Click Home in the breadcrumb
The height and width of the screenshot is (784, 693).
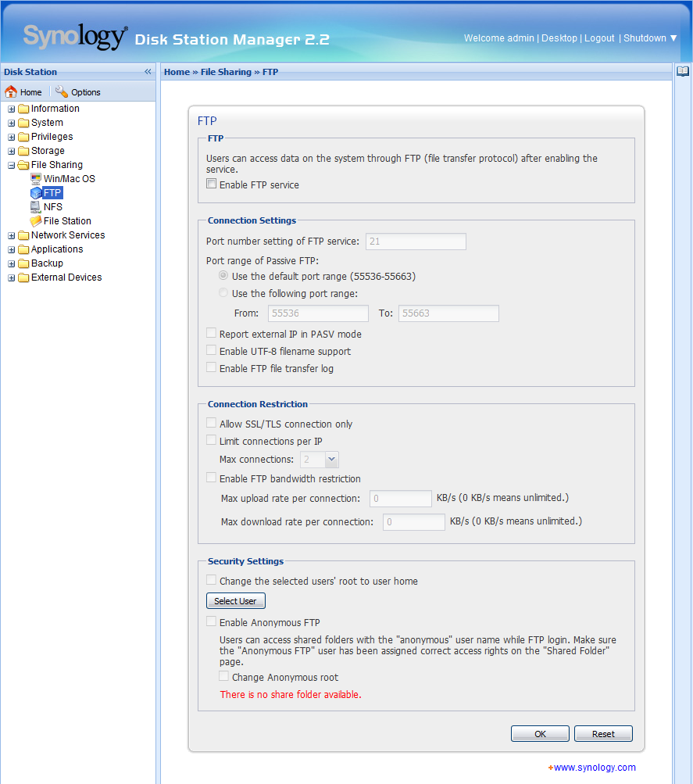click(x=177, y=71)
